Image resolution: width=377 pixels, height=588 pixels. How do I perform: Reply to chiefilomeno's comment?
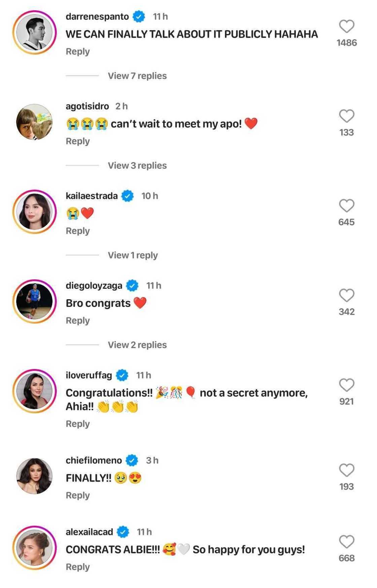(x=78, y=495)
